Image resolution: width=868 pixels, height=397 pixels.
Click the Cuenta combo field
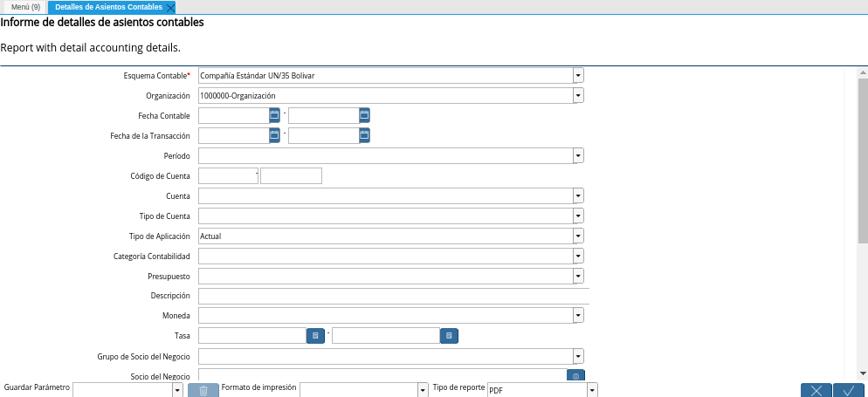(x=386, y=195)
